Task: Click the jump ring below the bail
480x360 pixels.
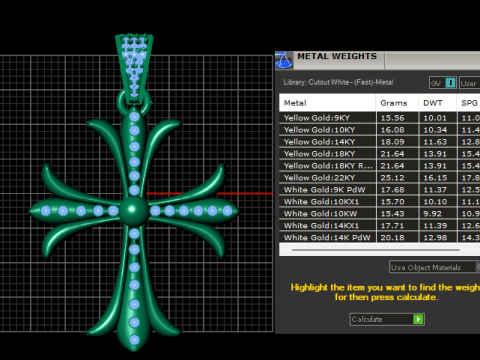Action: [x=134, y=102]
